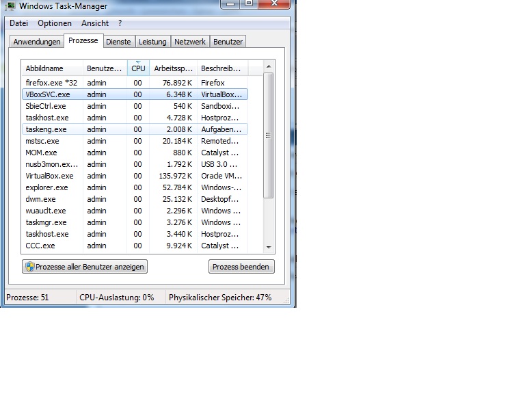Select the explorer.exe process
525x420 pixels.
pyautogui.click(x=135, y=187)
